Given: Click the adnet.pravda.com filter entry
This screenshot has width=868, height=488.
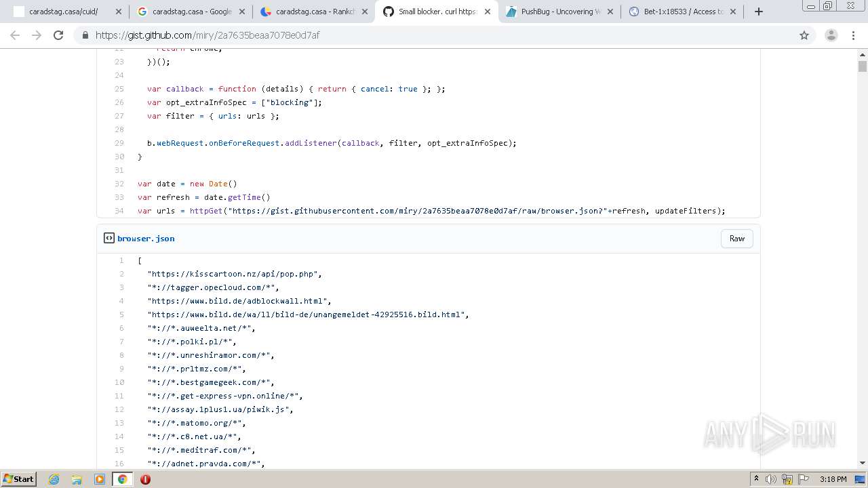Looking at the screenshot, I should click(x=205, y=464).
